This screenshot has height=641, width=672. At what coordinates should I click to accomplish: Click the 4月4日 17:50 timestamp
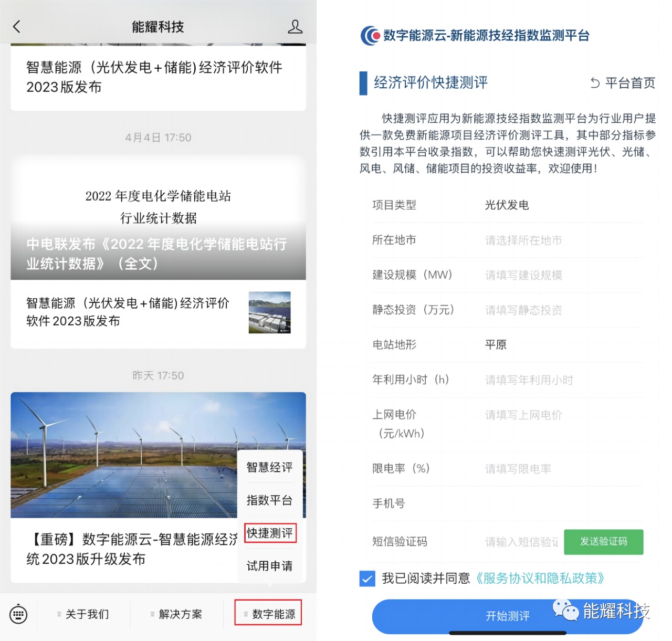tap(158, 138)
